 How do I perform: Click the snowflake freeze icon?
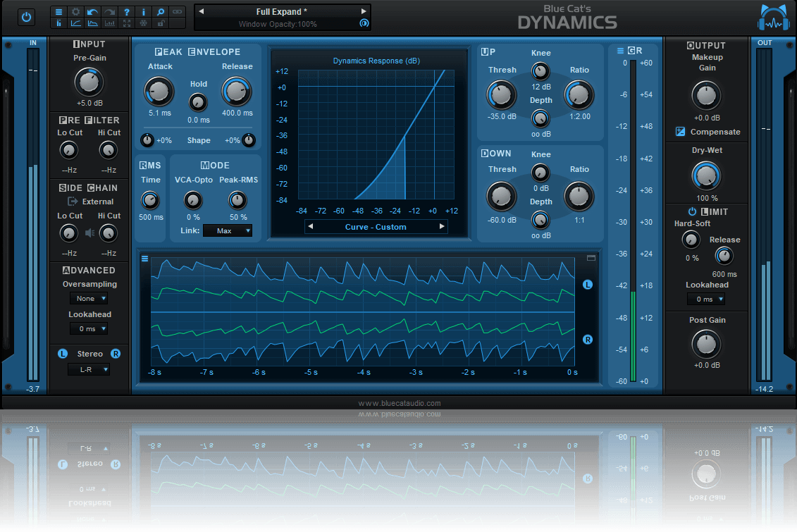tap(143, 23)
